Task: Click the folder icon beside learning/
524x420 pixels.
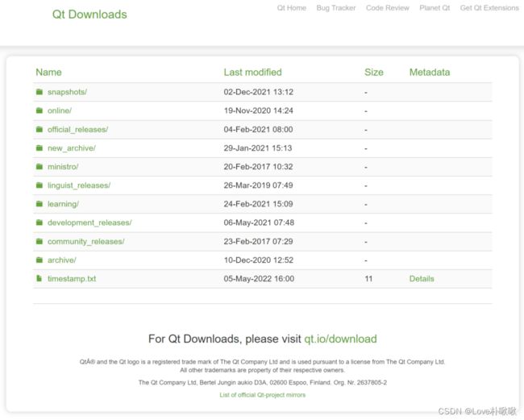Action: click(40, 204)
